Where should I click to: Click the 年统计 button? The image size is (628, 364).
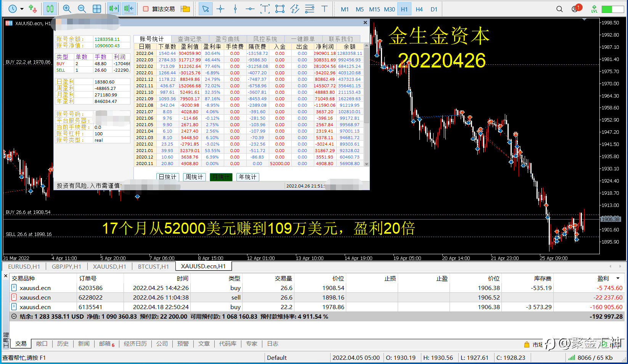point(248,177)
